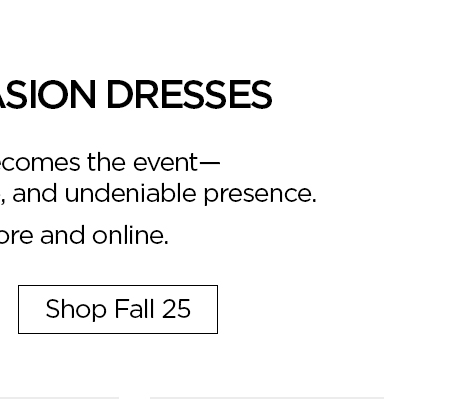Click the word 'online.' in the last line

click(x=130, y=236)
